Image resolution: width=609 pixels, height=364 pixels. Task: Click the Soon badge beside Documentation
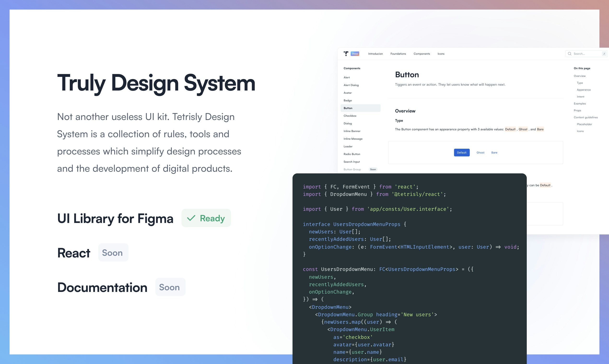tap(170, 287)
